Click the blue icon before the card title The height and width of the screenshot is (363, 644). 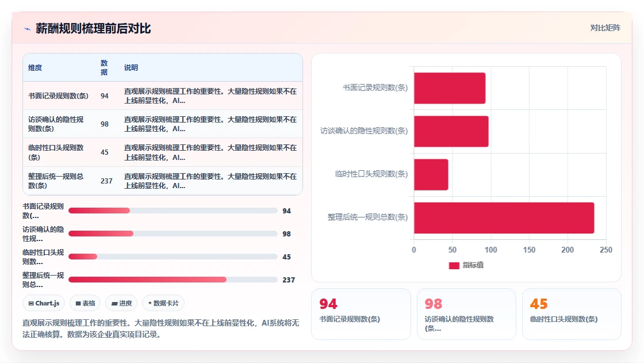pos(27,29)
